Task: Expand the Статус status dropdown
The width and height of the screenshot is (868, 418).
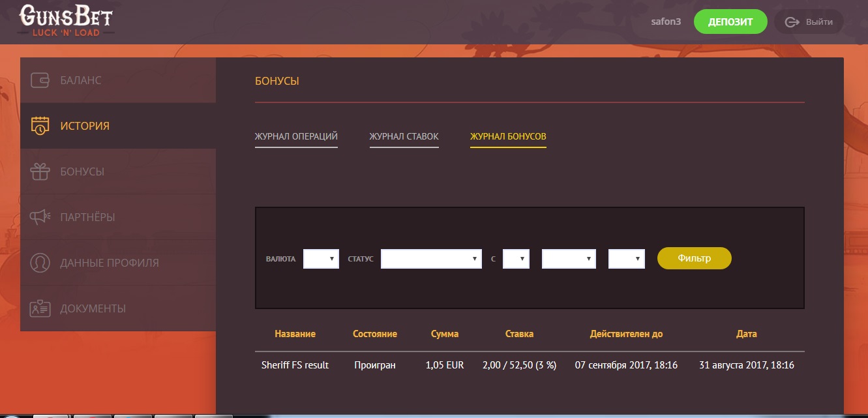Action: (x=431, y=259)
